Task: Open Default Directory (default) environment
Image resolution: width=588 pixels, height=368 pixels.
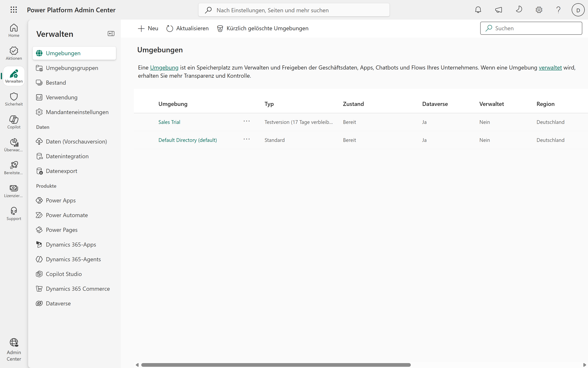Action: tap(188, 140)
